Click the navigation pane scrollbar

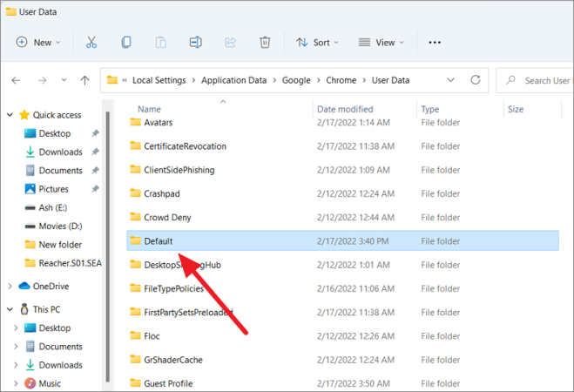[108, 247]
